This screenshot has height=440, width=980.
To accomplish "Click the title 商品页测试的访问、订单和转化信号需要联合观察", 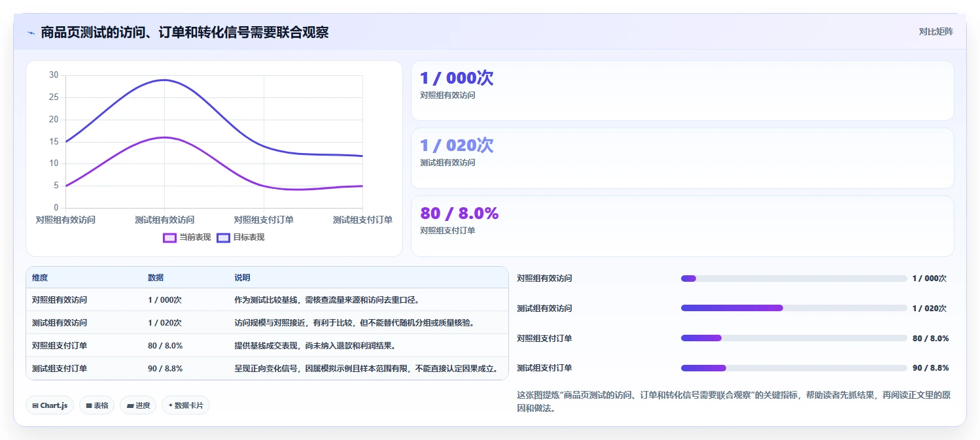I will click(x=184, y=33).
